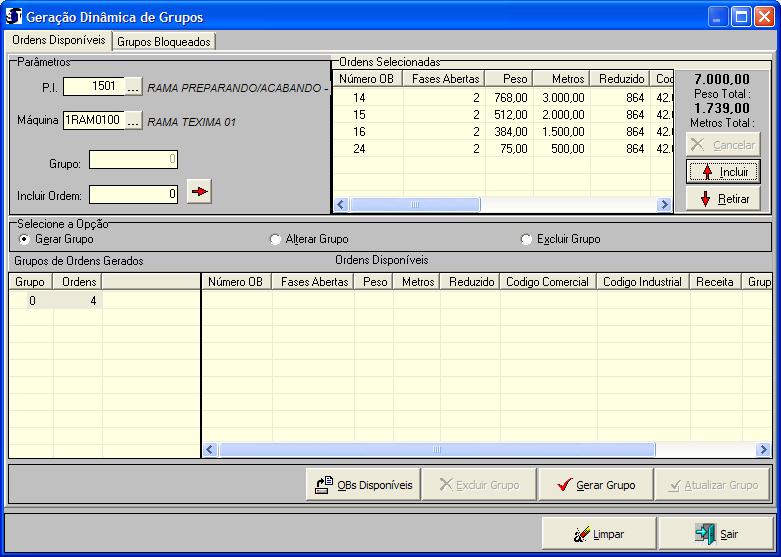Switch to Grupos Bloqueados tab

pyautogui.click(x=164, y=41)
